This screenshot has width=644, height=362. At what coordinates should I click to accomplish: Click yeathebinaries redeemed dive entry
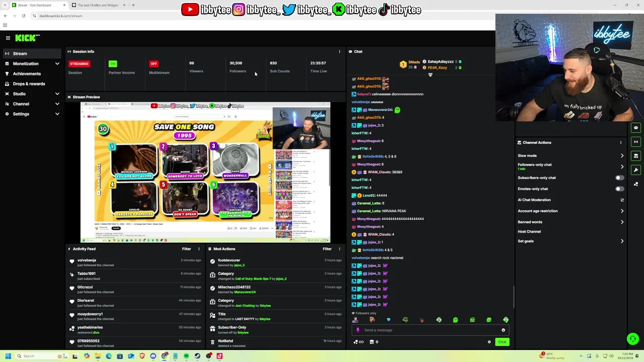[x=135, y=330]
